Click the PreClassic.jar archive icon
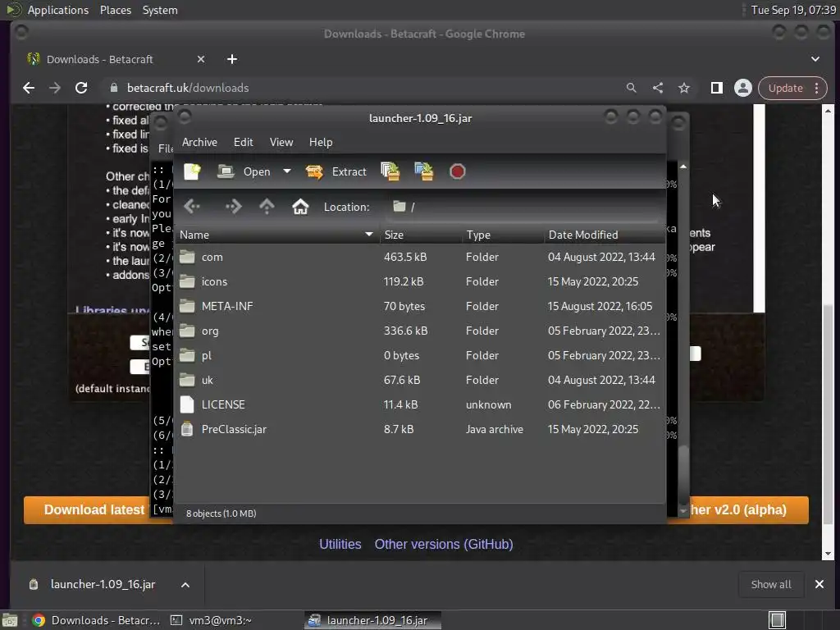Screen dimensions: 840x630 pyautogui.click(x=187, y=429)
